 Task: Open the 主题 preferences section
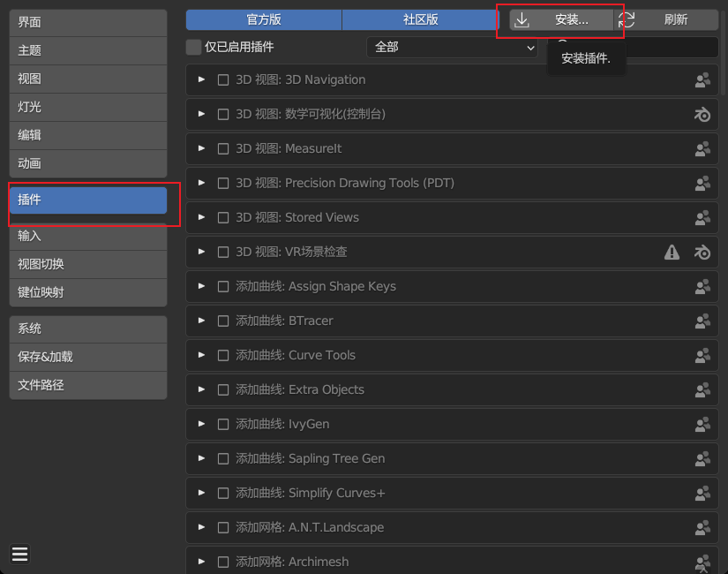[x=88, y=50]
